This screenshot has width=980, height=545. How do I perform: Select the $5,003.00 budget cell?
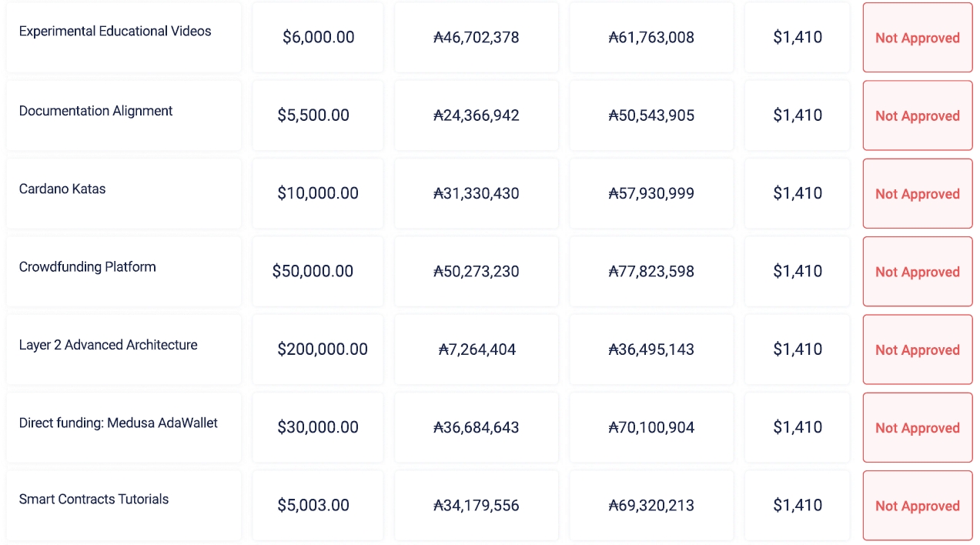313,505
